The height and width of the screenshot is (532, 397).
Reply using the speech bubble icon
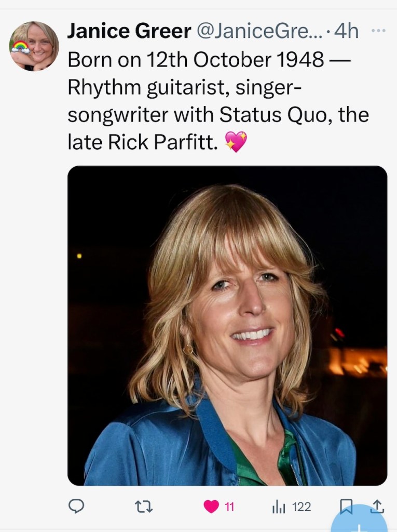(76, 507)
